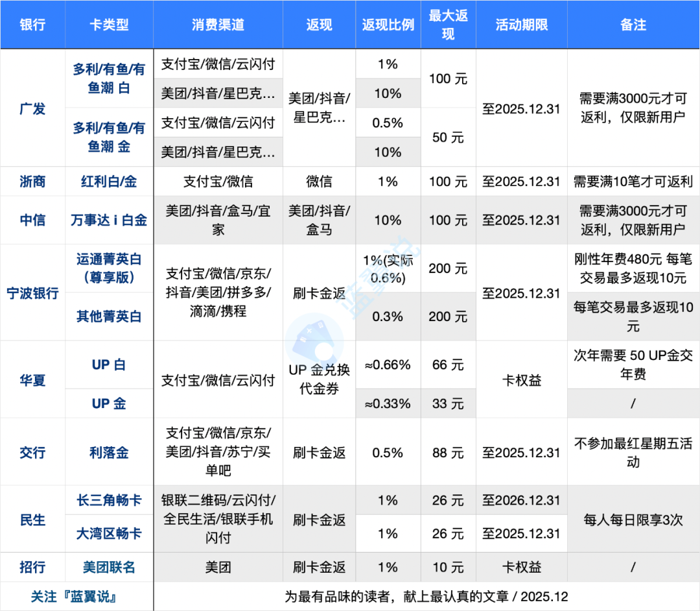Click the 至2026.12.31 activity deadline cell
This screenshot has height=611, width=700.
[522, 501]
